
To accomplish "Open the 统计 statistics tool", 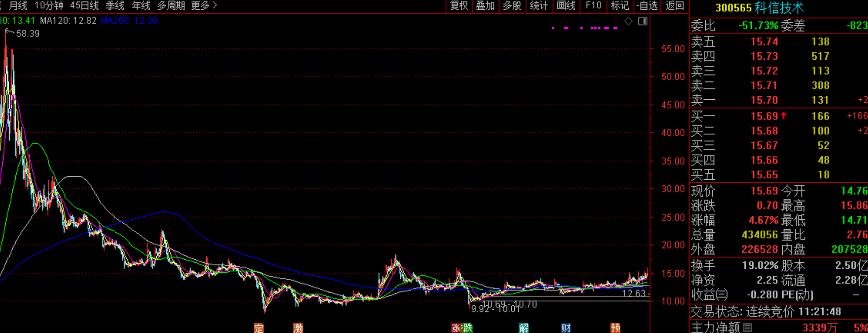I will coord(539,6).
